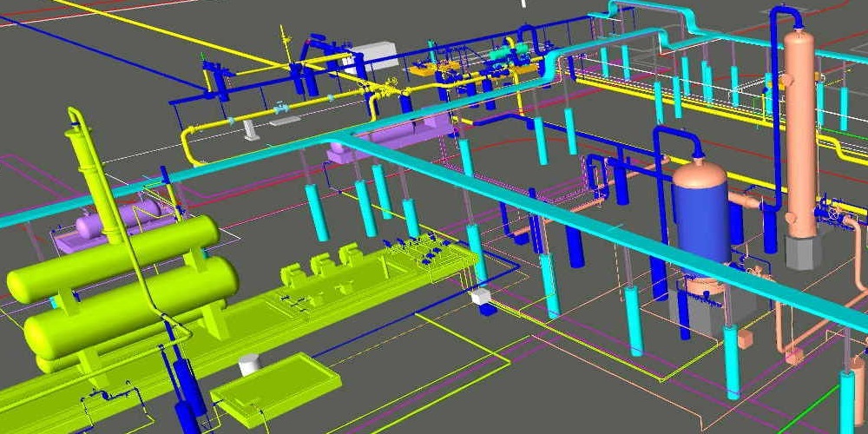Viewport: 868px width, 434px height.
Task: Select the cyan support column at bottom right corner
Action: 846,399
